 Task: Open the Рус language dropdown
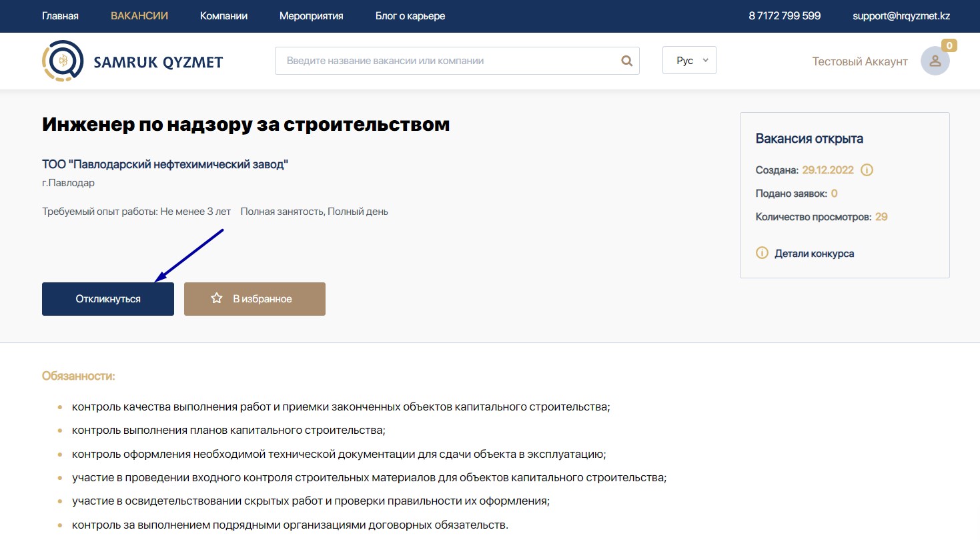point(689,60)
